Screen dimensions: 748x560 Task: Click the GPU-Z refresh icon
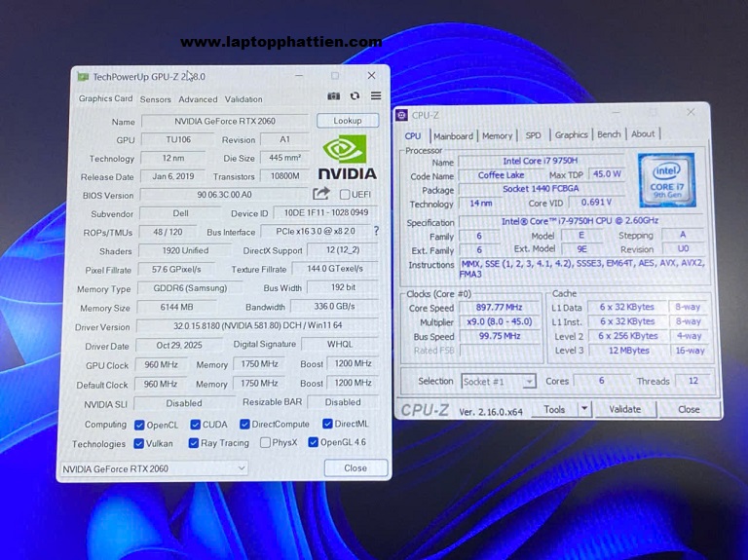[x=355, y=96]
